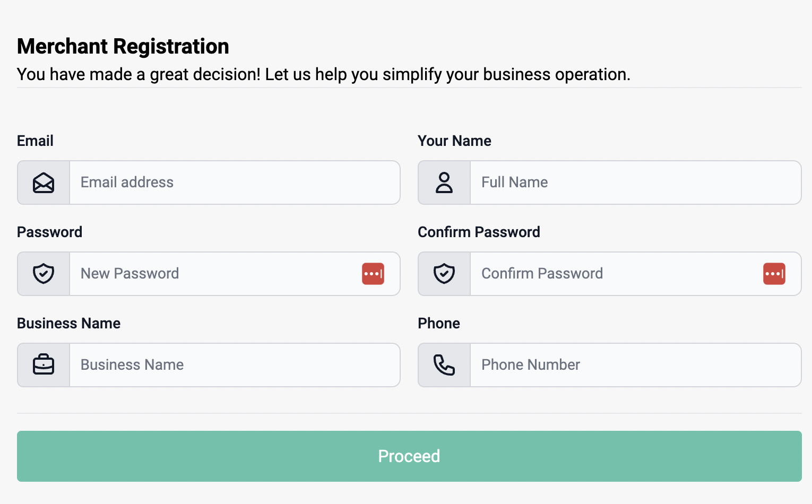Screen dimensions: 812x504
Task: Click the telephone icon in the Phone field
Action: [x=444, y=365]
